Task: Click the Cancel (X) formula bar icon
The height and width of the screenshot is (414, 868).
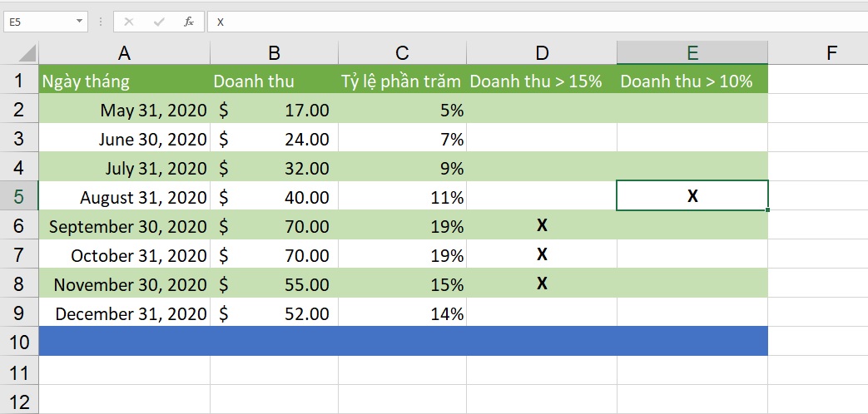Action: 128,22
